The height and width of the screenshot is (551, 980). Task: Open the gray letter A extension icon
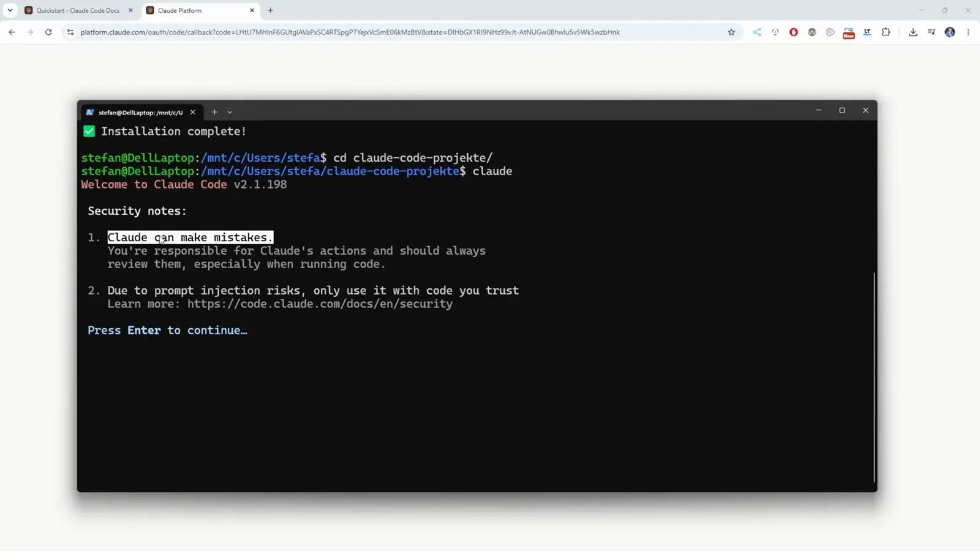775,32
